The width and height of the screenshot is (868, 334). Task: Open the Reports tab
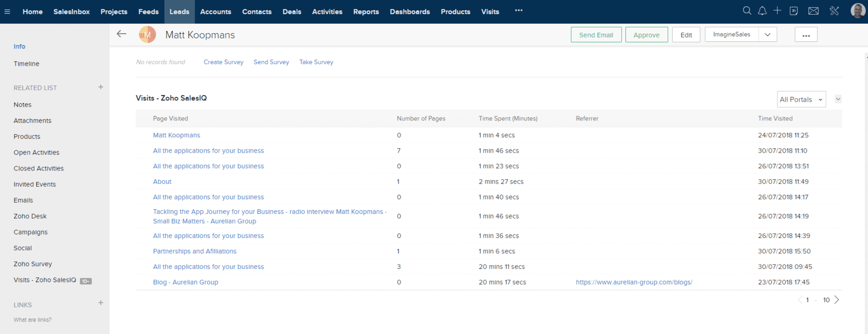pyautogui.click(x=366, y=11)
